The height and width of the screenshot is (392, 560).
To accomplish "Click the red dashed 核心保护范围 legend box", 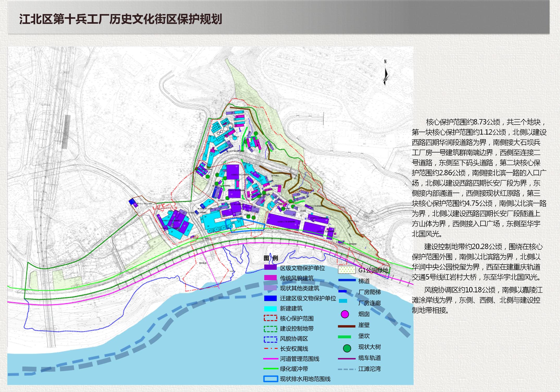I will (x=270, y=318).
